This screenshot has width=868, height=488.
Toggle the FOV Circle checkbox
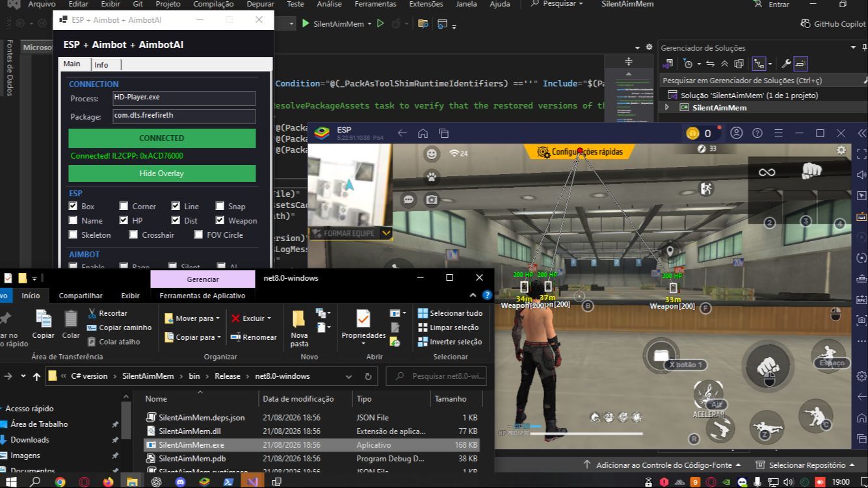(198, 235)
